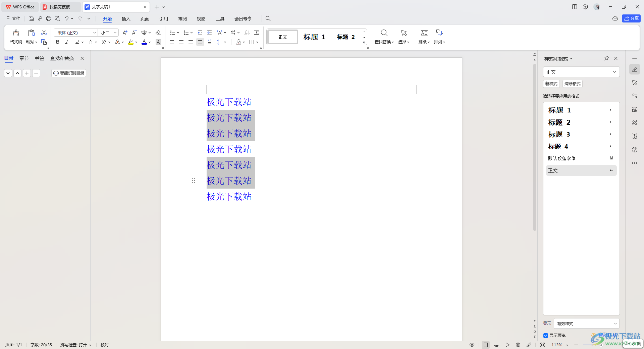
Task: Open the font name dropdown 宋体 (正文)
Action: (95, 33)
